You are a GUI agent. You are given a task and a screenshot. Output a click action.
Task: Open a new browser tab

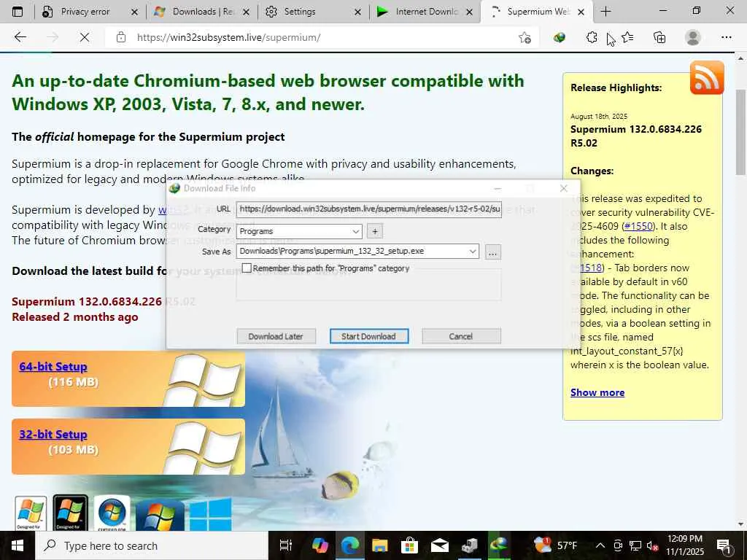(605, 12)
